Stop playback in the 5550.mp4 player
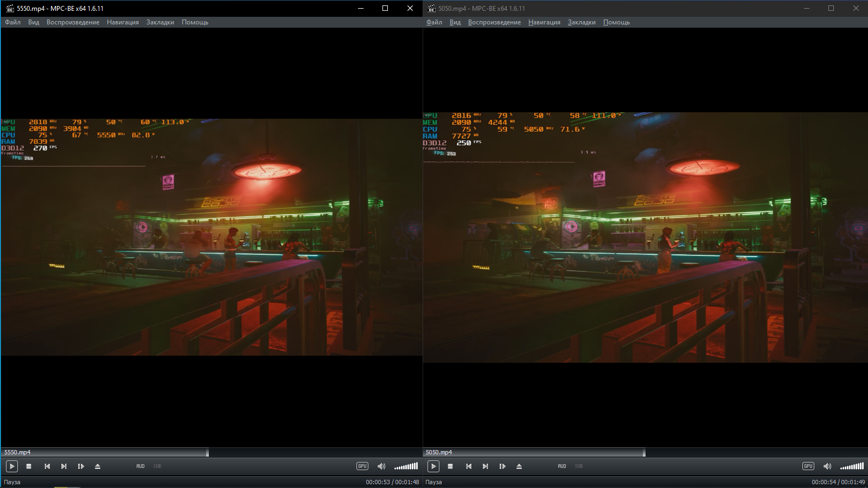Image resolution: width=868 pixels, height=488 pixels. [29, 466]
